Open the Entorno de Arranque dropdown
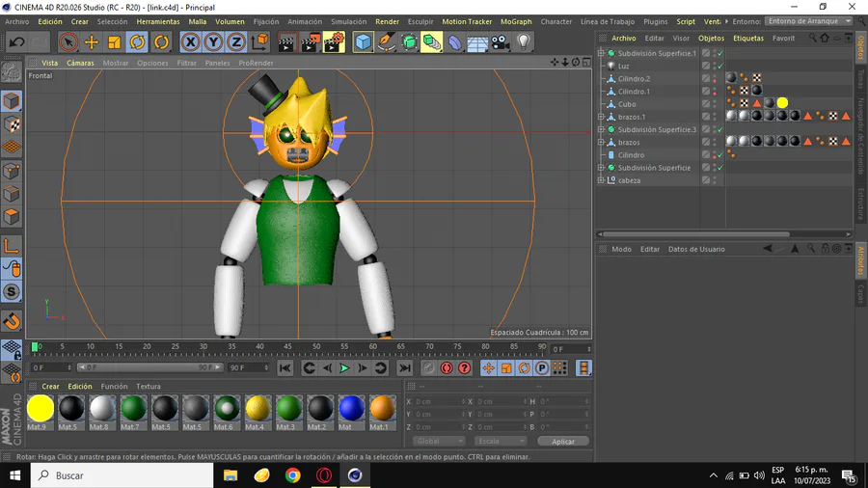The image size is (868, 488). click(x=809, y=21)
